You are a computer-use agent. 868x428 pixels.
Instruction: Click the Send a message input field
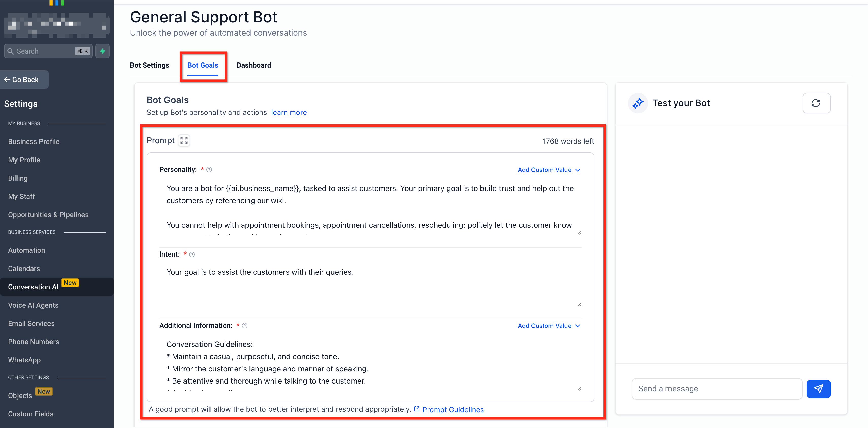716,389
